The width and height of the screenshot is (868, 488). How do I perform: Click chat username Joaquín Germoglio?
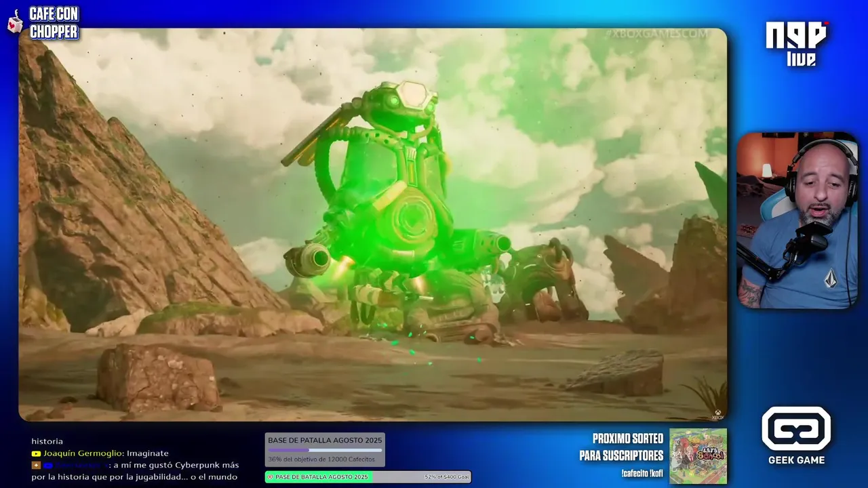click(x=83, y=453)
